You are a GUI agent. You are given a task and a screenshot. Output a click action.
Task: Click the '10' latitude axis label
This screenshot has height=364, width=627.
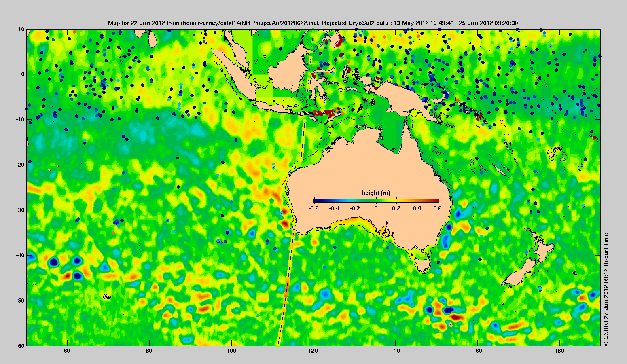coord(21,29)
